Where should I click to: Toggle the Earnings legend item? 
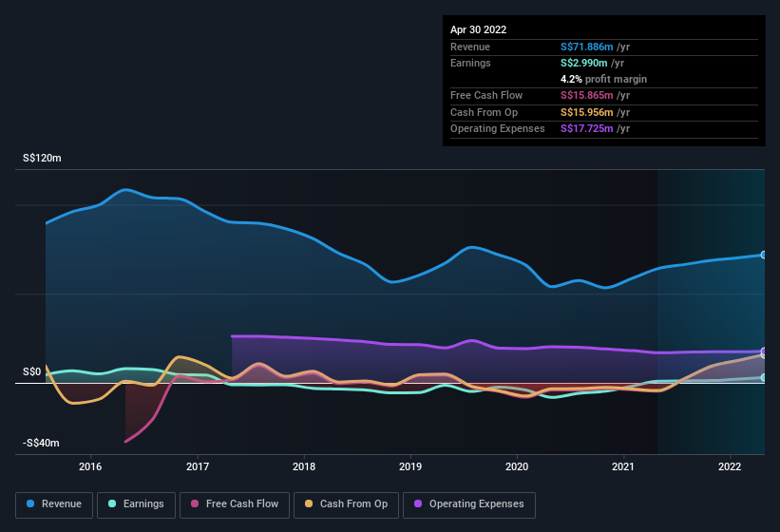tap(137, 504)
